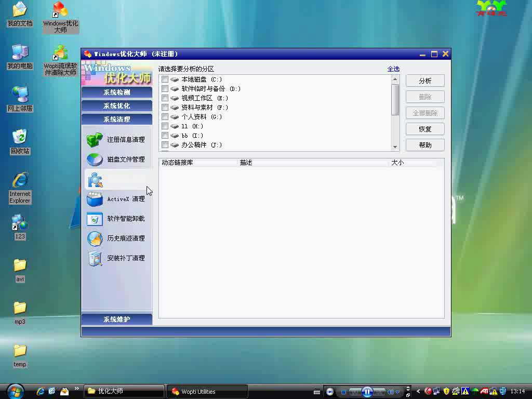Image resolution: width=532 pixels, height=399 pixels.
Task: Expand the 系统维护 sidebar section
Action: pyautogui.click(x=117, y=320)
